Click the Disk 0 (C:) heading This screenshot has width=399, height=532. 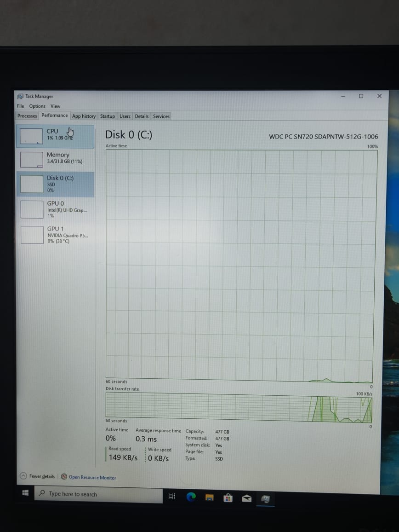pos(129,135)
